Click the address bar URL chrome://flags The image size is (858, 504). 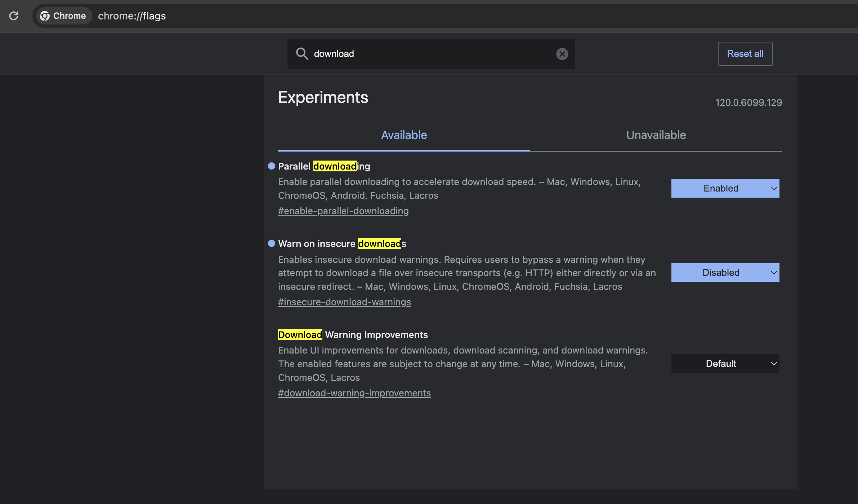[x=132, y=16]
